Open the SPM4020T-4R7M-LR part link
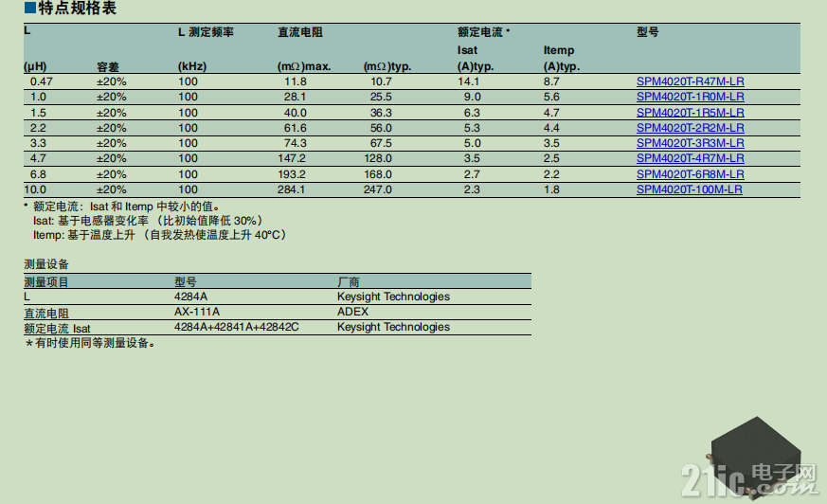 point(690,159)
